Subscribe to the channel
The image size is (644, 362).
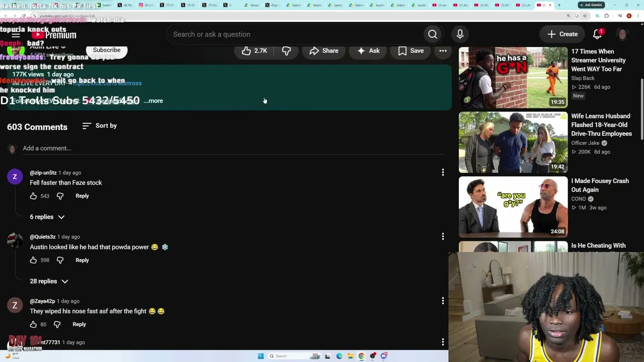107,50
